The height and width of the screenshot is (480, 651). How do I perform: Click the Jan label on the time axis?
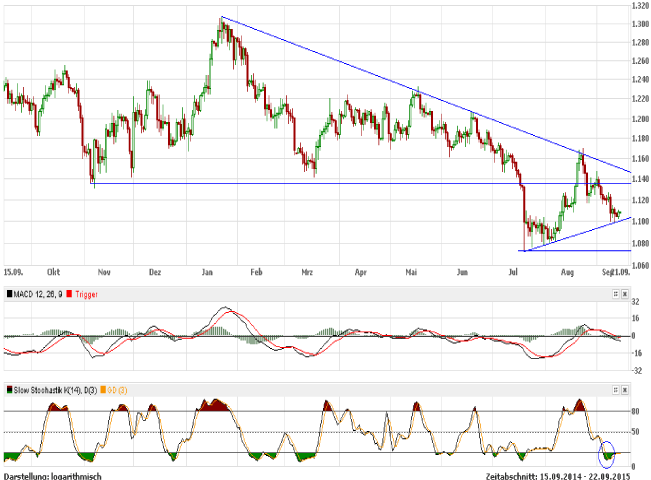click(207, 271)
